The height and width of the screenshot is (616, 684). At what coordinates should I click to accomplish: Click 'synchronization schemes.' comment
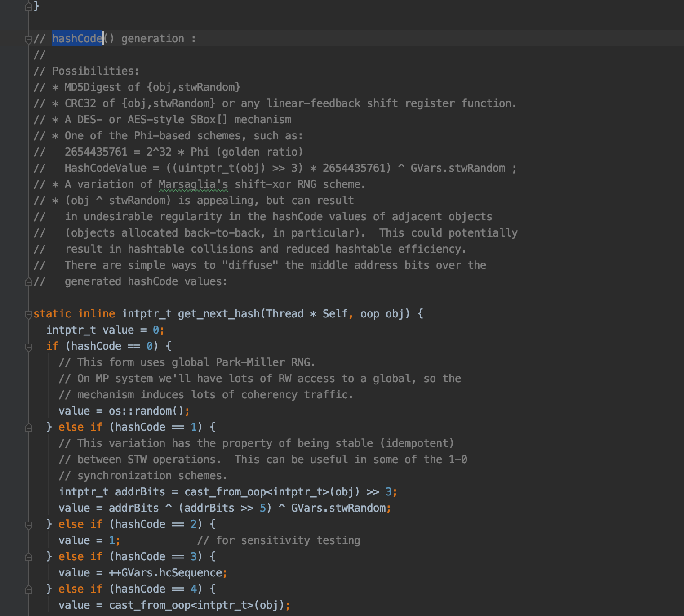[x=152, y=476]
